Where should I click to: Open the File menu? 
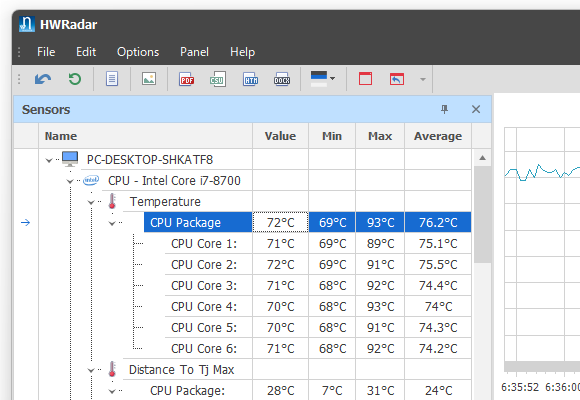[x=46, y=52]
